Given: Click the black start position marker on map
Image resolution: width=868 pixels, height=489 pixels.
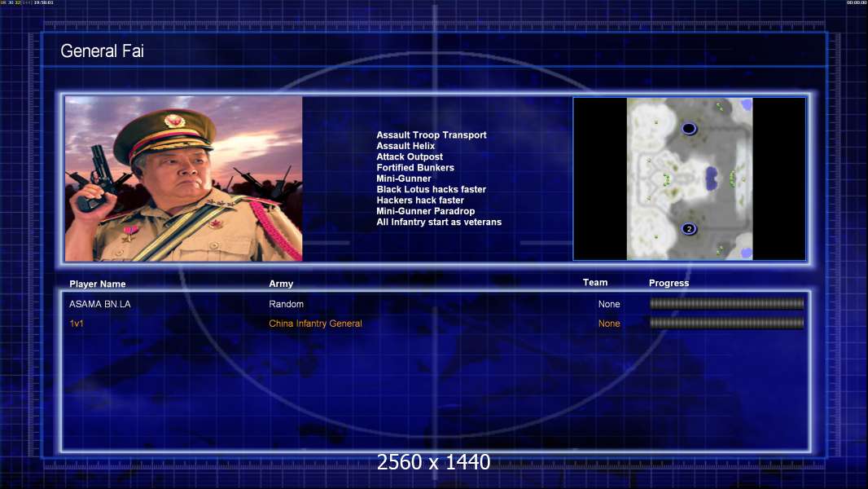Looking at the screenshot, I should pyautogui.click(x=689, y=129).
